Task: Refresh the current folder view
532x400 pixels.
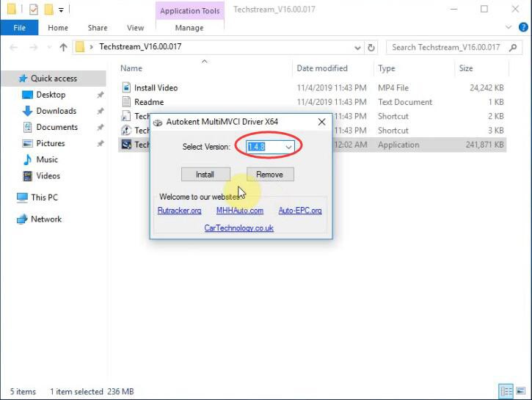Action: tap(371, 48)
